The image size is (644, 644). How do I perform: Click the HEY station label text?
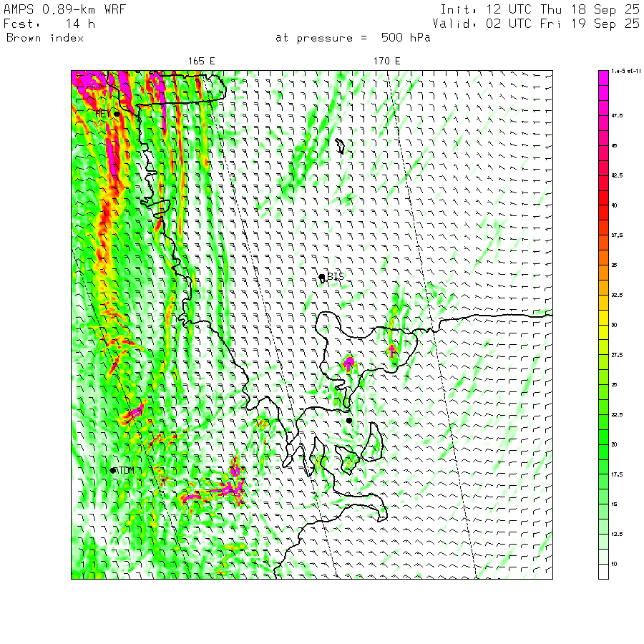click(102, 113)
